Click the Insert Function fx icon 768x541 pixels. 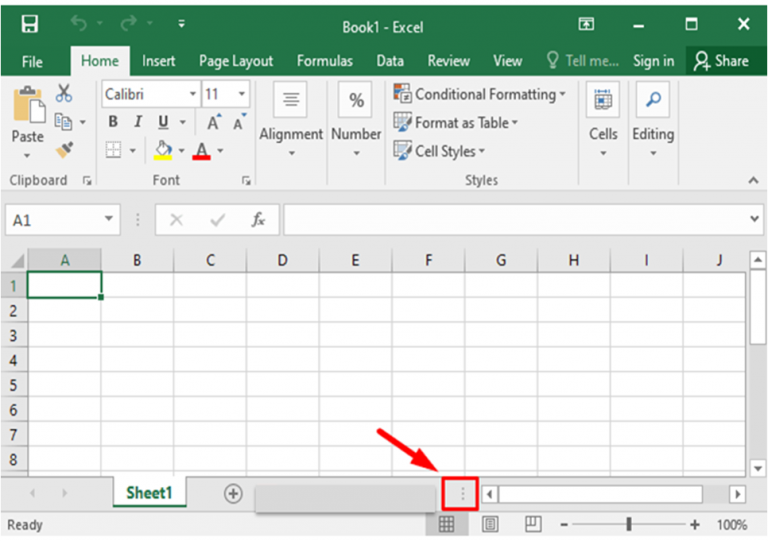point(258,220)
